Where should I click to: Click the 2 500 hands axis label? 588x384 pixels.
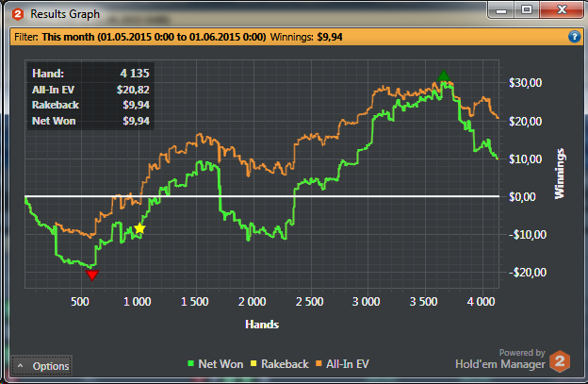pyautogui.click(x=309, y=301)
